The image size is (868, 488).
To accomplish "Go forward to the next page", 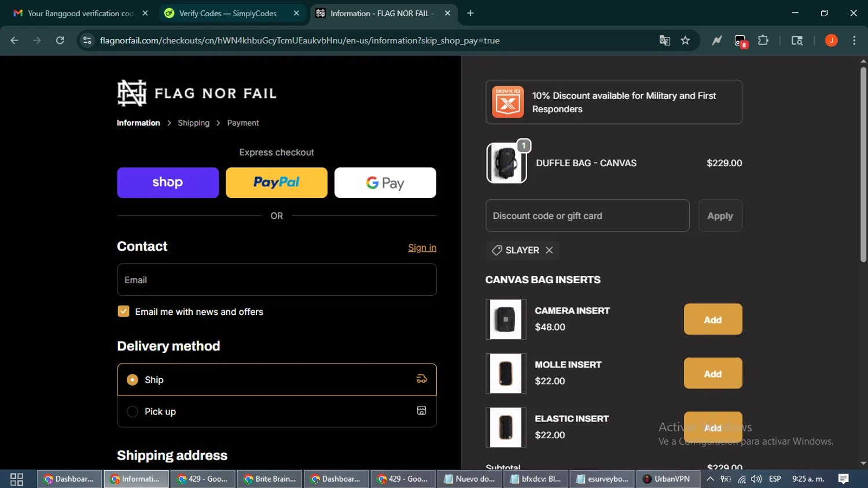I will coord(37,41).
